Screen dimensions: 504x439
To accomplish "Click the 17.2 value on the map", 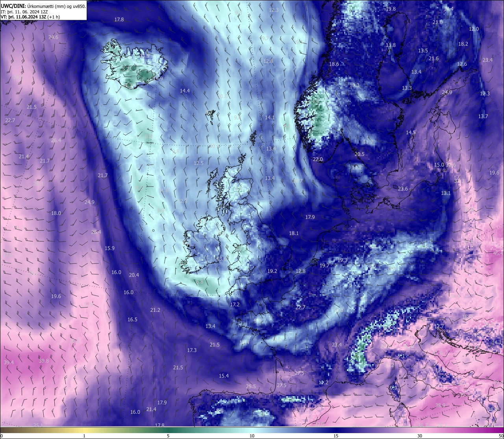I will pos(235,304).
